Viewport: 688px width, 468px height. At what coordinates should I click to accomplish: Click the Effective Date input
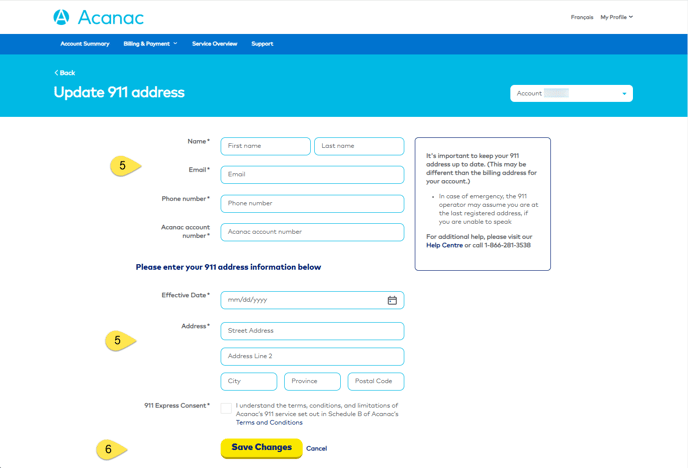pos(312,300)
